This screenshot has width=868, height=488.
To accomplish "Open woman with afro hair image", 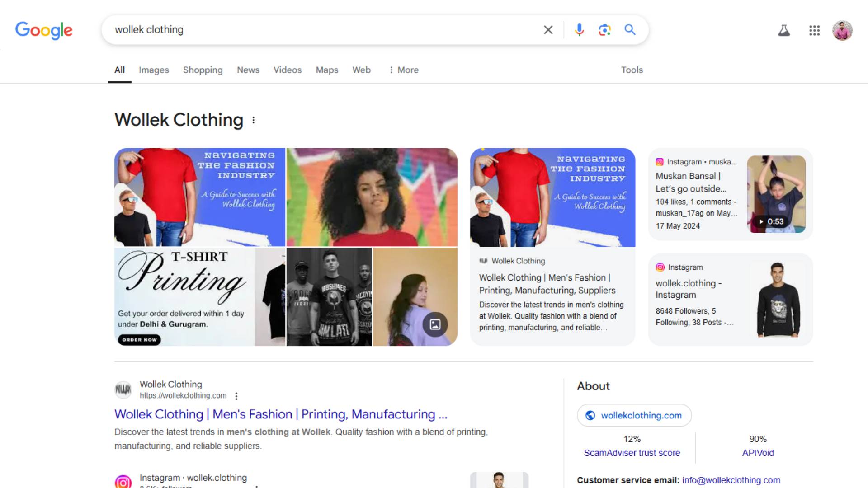I will click(372, 197).
